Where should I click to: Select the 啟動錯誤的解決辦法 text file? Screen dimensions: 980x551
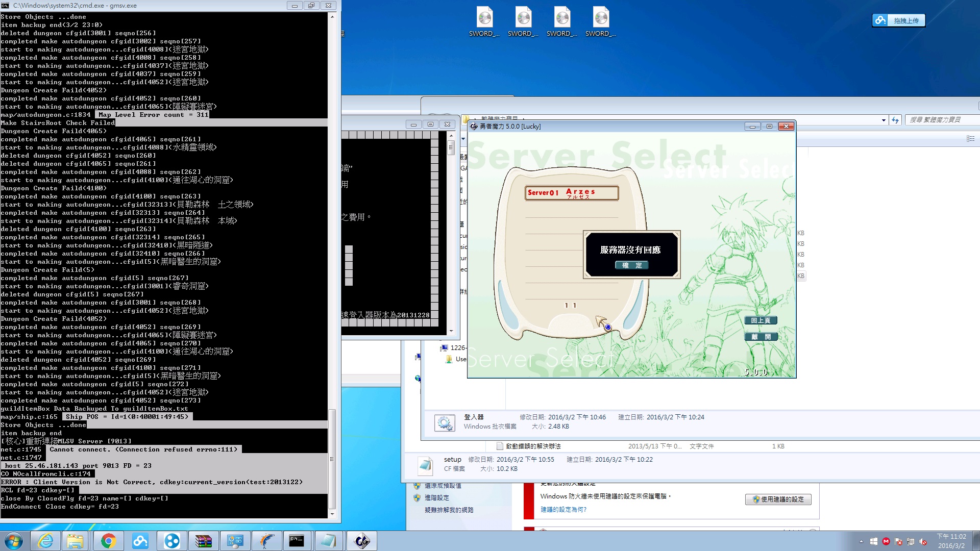point(533,446)
